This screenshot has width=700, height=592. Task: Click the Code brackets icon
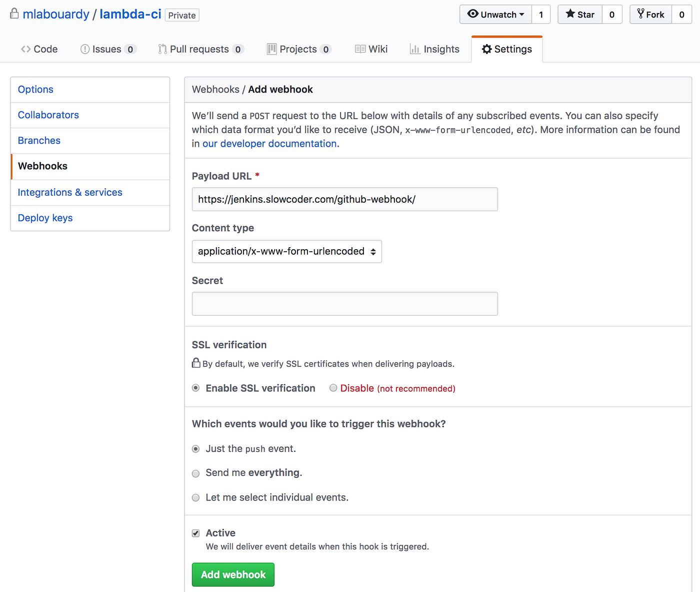[x=26, y=49]
